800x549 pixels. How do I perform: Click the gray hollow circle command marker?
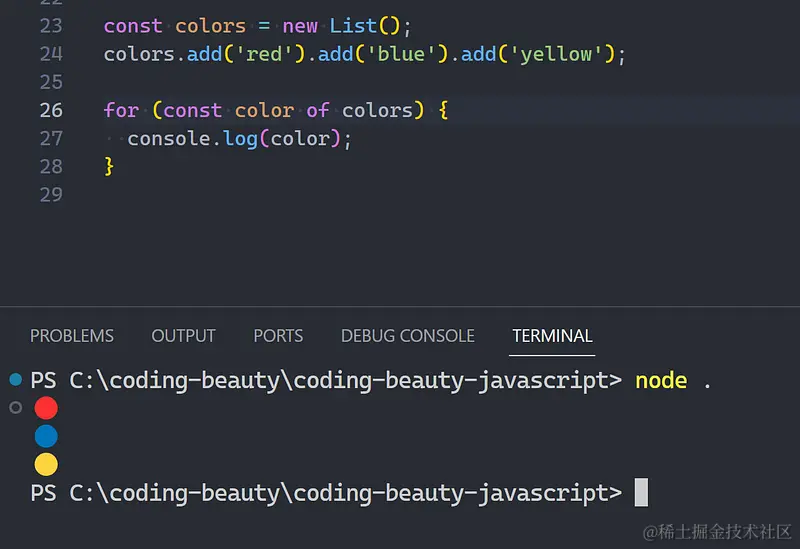16,407
